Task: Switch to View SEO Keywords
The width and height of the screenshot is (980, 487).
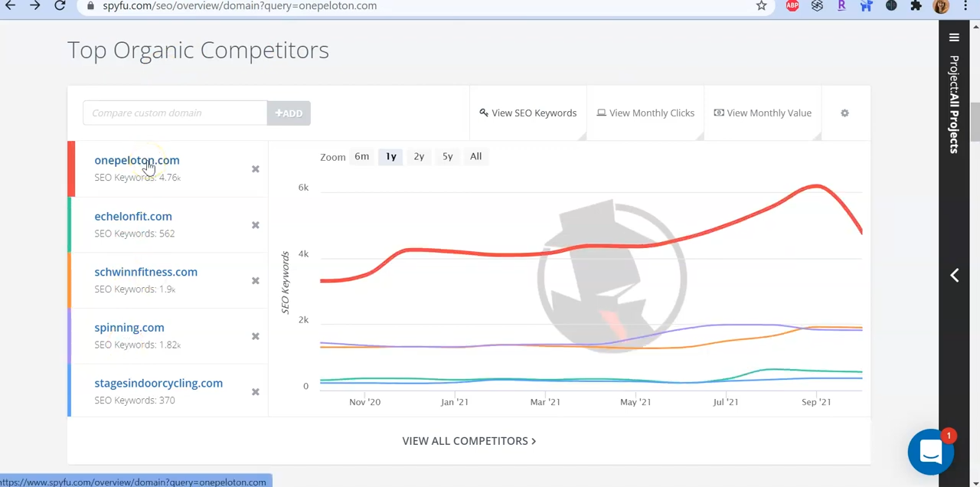Action: click(x=528, y=113)
